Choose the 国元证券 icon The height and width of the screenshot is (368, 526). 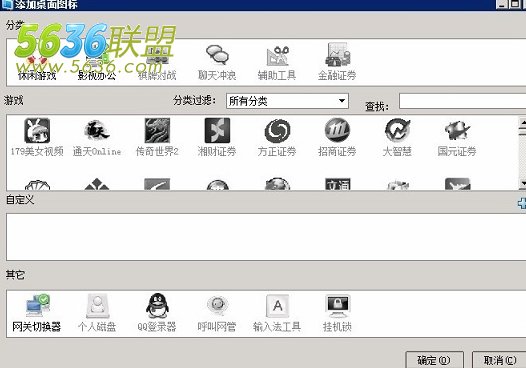[x=458, y=130]
